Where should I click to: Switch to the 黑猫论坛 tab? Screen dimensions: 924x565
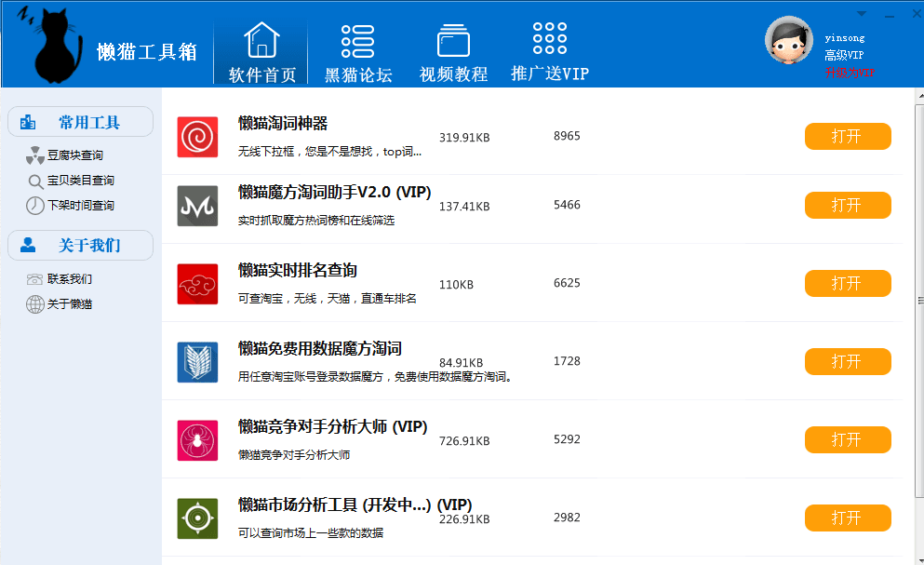358,52
